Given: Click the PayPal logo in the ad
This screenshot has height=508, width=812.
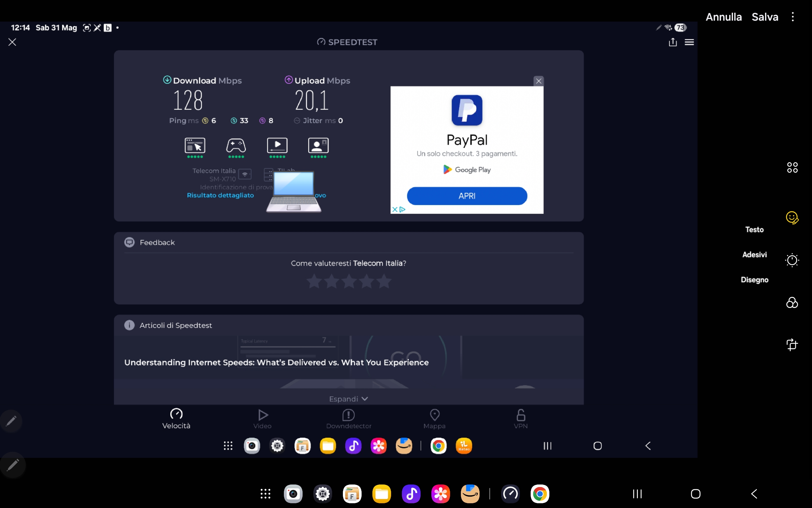Looking at the screenshot, I should (467, 110).
